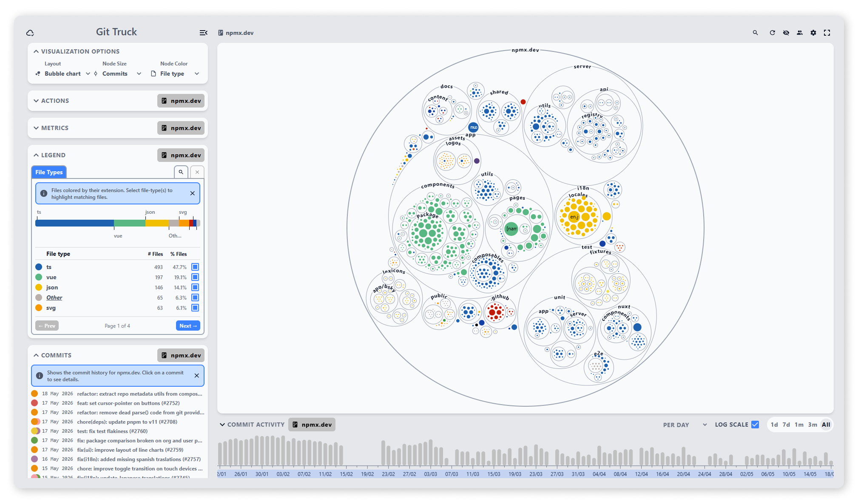Screen dimensions: 858x504
Task: Clear legend selection with the X button
Action: [197, 172]
